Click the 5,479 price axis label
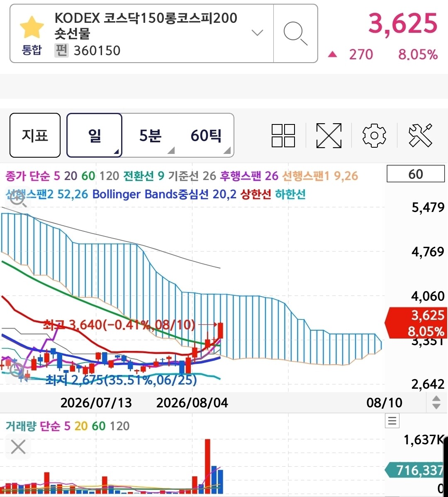 428,207
